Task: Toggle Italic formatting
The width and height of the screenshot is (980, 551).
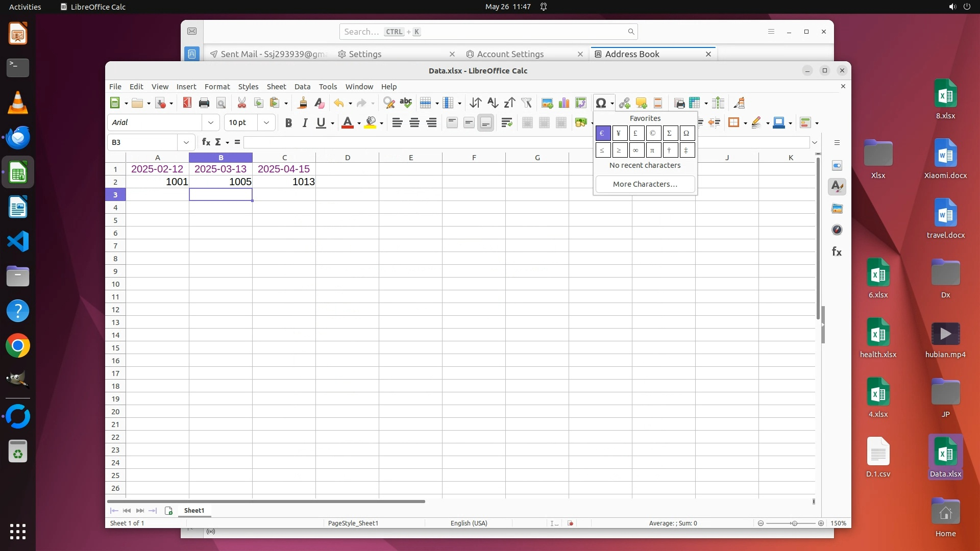Action: coord(305,123)
